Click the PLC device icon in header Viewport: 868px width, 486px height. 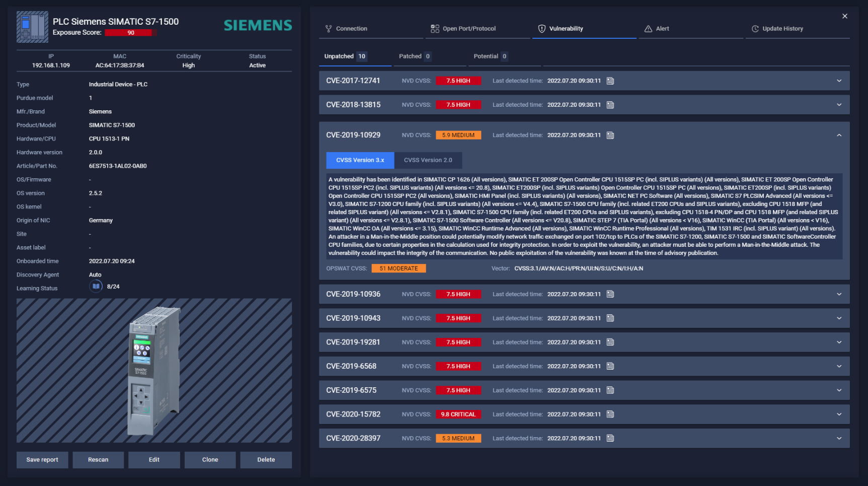[x=33, y=27]
